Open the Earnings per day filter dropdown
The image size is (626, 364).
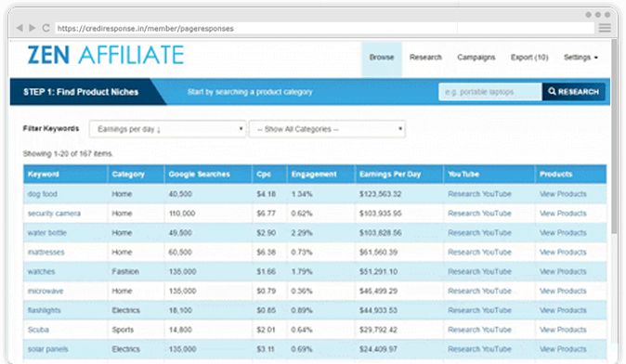click(x=167, y=129)
